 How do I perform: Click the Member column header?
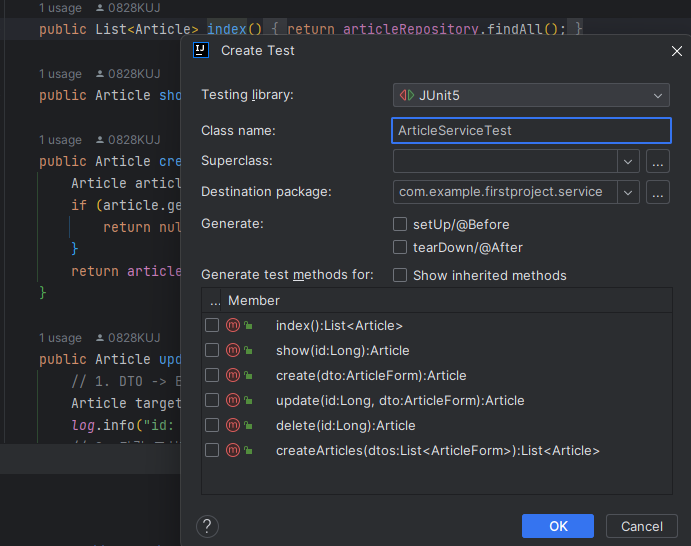click(x=254, y=301)
